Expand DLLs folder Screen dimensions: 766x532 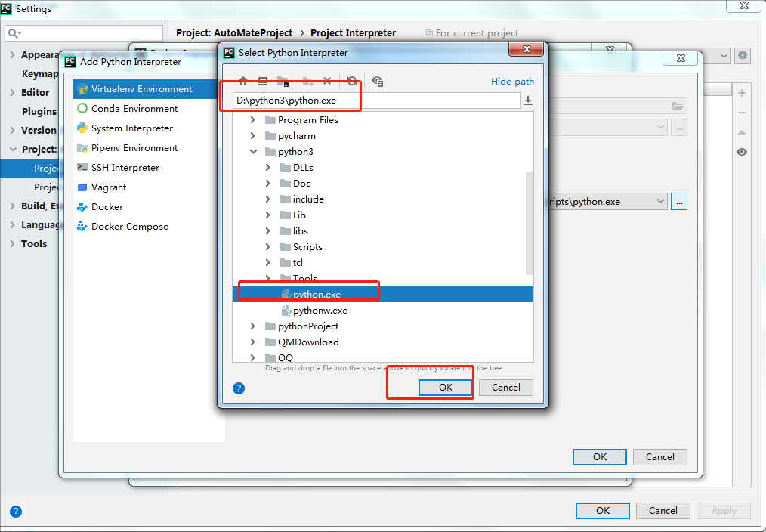click(267, 167)
